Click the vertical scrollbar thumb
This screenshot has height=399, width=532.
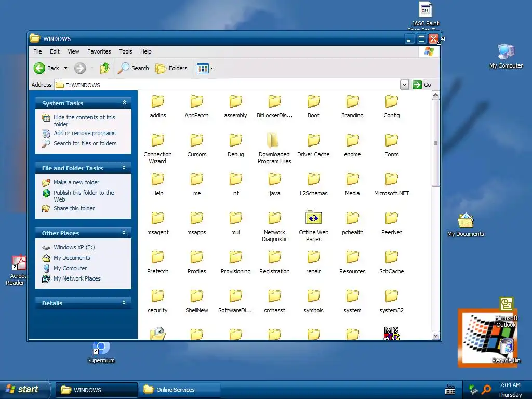[x=436, y=143]
